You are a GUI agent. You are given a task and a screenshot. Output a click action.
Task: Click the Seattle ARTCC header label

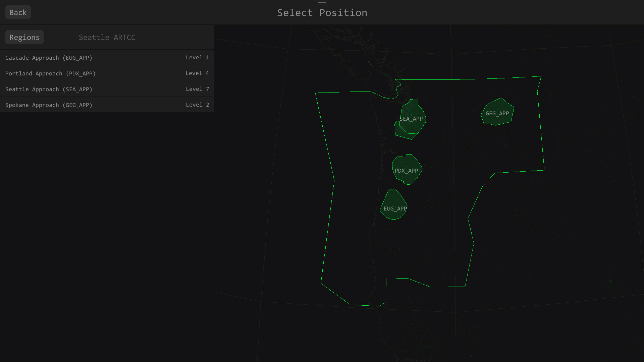tap(107, 37)
